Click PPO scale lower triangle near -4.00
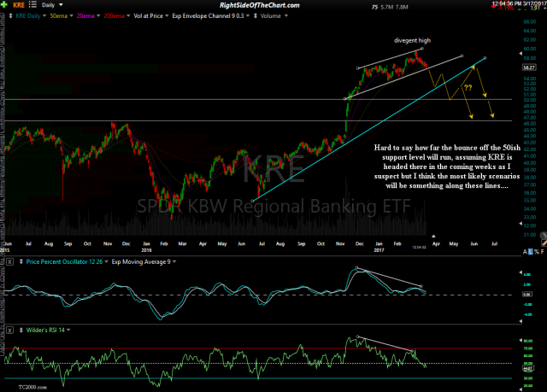The width and height of the screenshot is (547, 392). point(521,321)
